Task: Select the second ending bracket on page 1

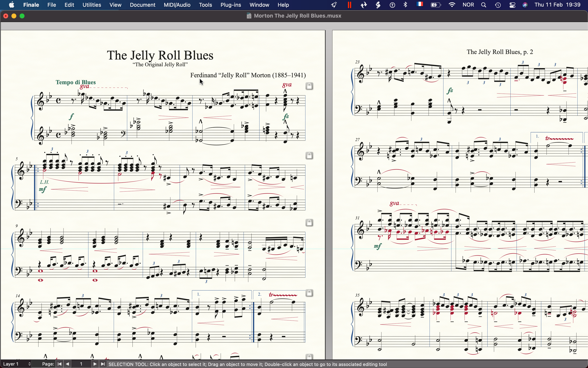Action: pos(279,294)
